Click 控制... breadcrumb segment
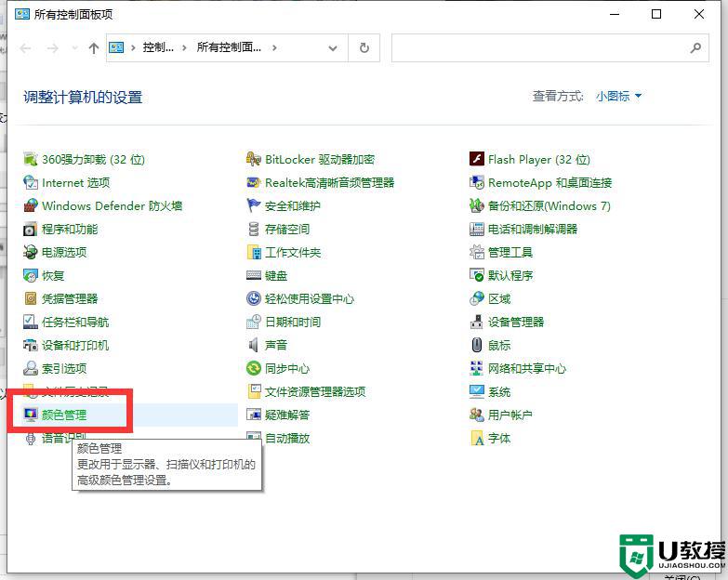 coord(158,47)
